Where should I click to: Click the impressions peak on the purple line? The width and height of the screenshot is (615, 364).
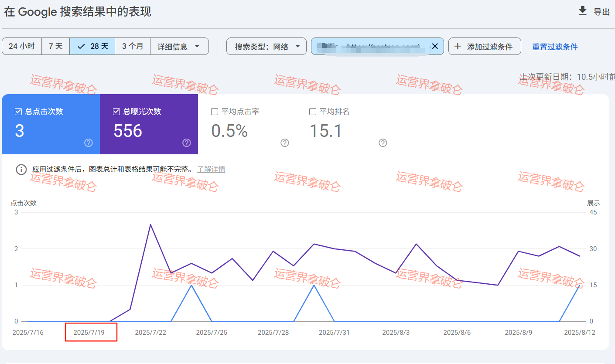tap(150, 225)
